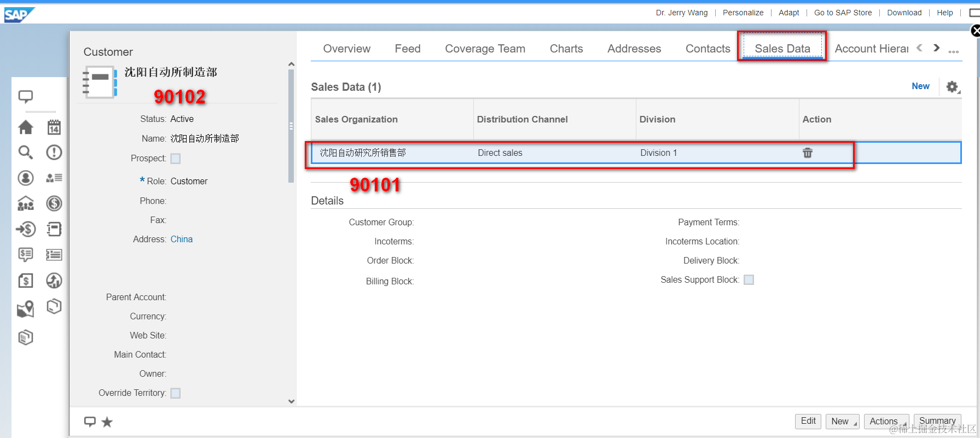Click Go to SAP Store link

(843, 13)
